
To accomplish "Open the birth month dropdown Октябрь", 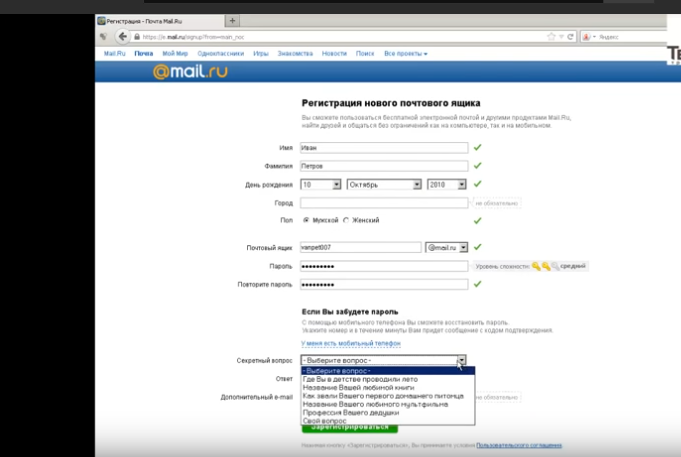I will tap(384, 185).
